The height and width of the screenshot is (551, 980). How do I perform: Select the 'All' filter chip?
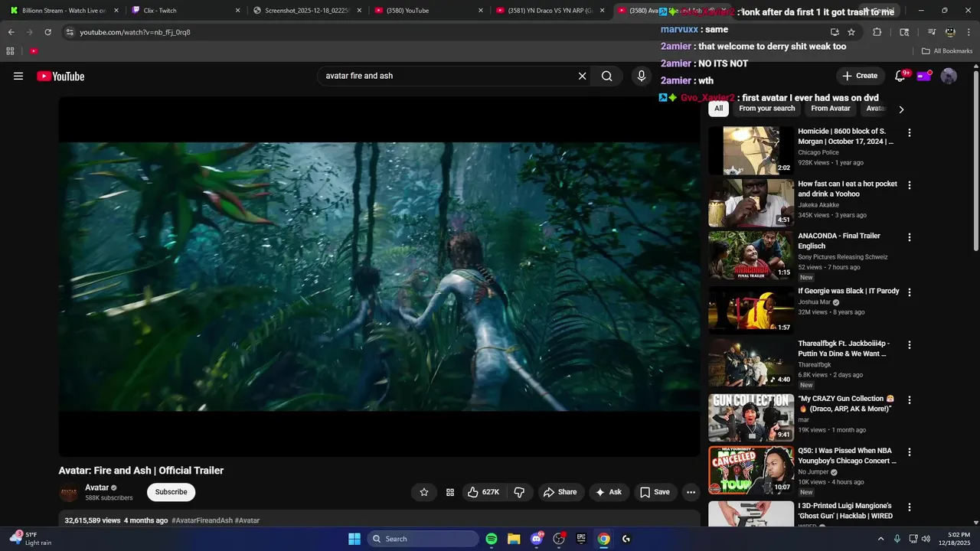[718, 109]
